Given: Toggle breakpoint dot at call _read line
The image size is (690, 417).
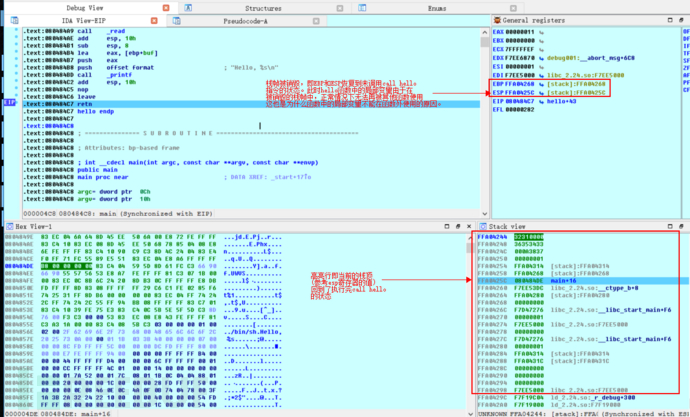Looking at the screenshot, I should click(16, 31).
